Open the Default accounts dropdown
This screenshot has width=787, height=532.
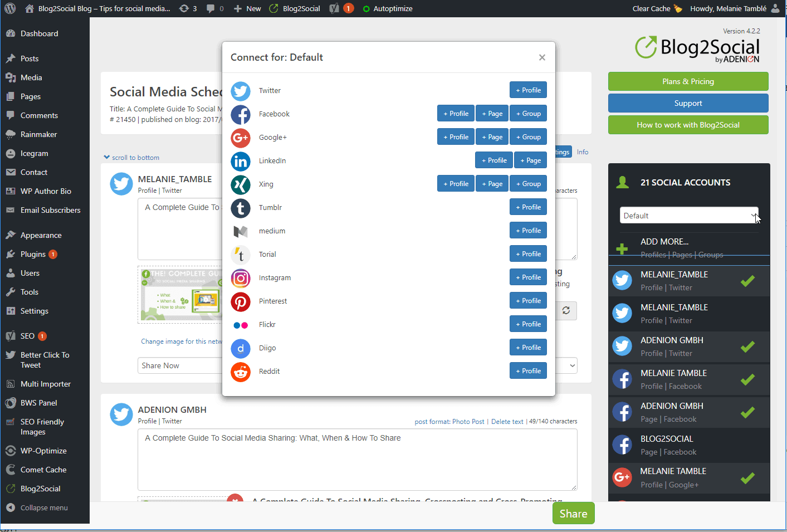pyautogui.click(x=689, y=215)
